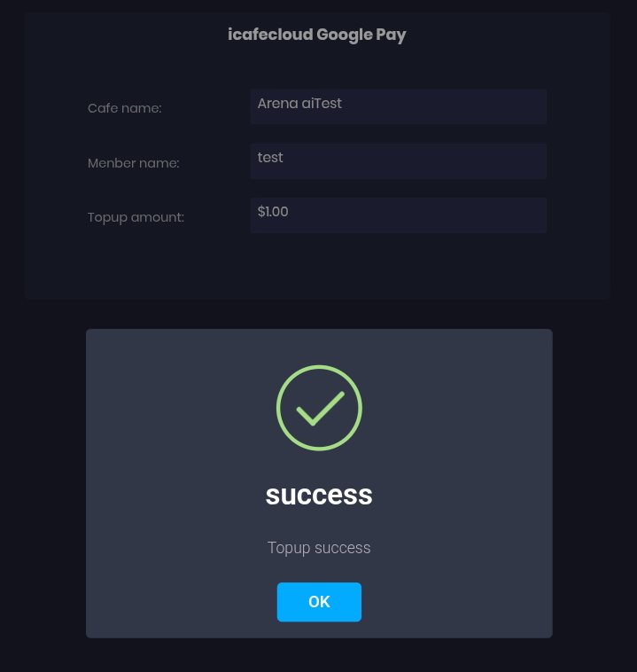Click the "Arena aiTest" cafe name value
637x672 pixels.
click(x=299, y=104)
